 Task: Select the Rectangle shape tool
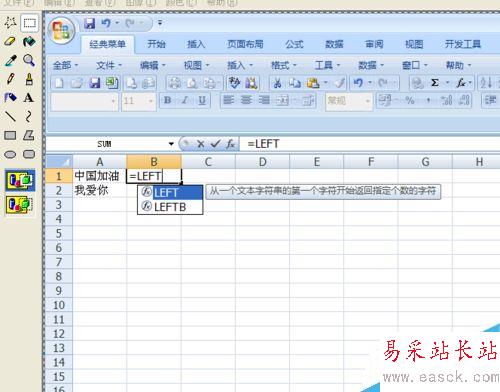[x=10, y=135]
